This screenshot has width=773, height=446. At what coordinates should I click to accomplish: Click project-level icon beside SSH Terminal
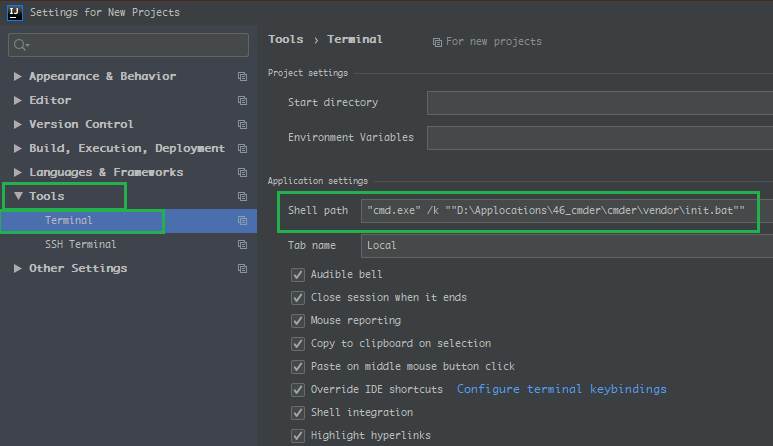click(x=242, y=244)
